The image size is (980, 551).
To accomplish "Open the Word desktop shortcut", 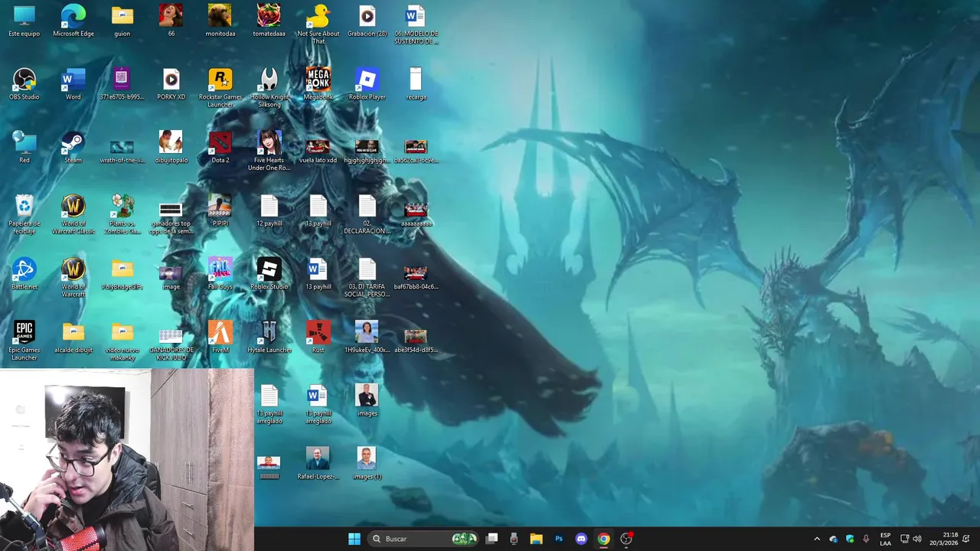I will 73,84.
